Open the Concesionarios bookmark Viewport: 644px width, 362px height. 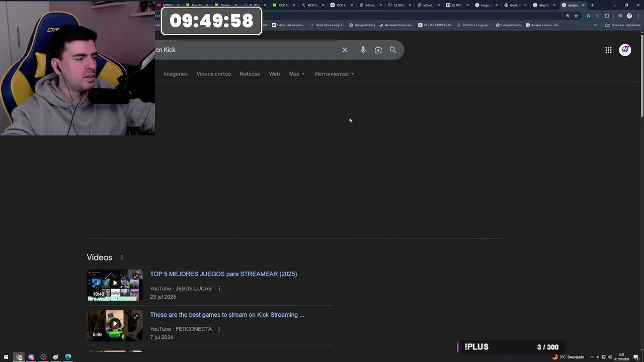coord(509,25)
